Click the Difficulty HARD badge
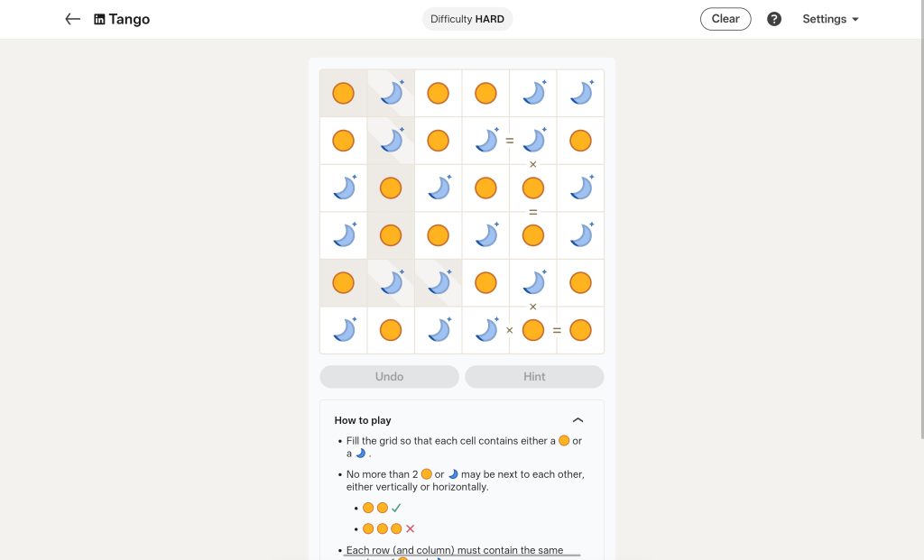This screenshot has width=924, height=560. (467, 18)
